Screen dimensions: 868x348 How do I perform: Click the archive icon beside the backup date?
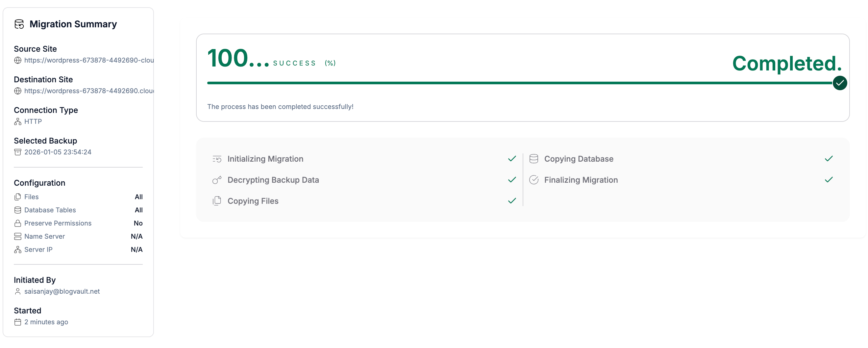click(x=17, y=152)
